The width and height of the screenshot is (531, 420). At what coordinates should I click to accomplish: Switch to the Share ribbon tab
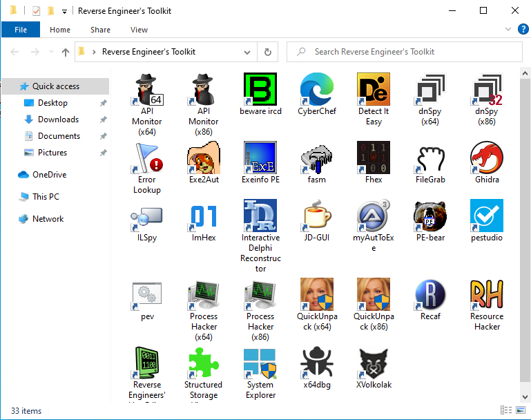[100, 30]
